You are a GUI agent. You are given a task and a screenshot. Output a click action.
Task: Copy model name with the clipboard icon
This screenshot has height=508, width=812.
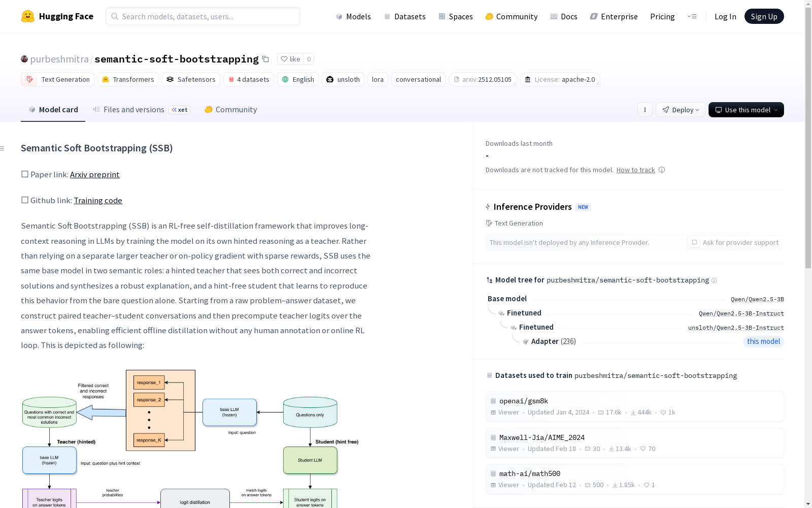pyautogui.click(x=265, y=59)
